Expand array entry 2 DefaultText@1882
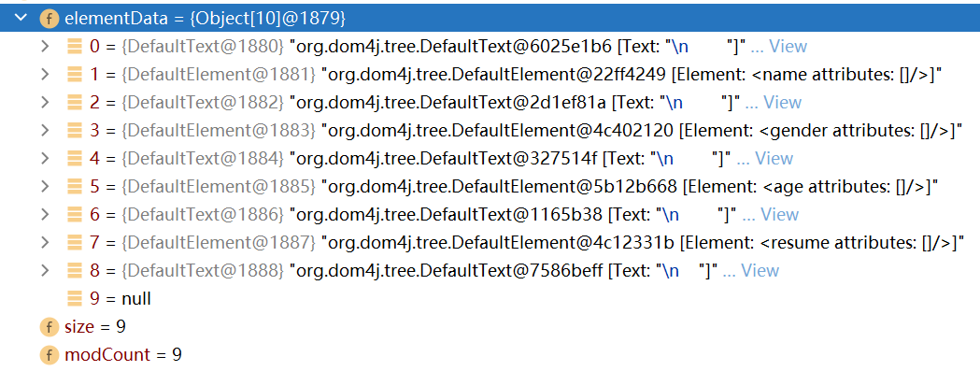 tap(44, 102)
